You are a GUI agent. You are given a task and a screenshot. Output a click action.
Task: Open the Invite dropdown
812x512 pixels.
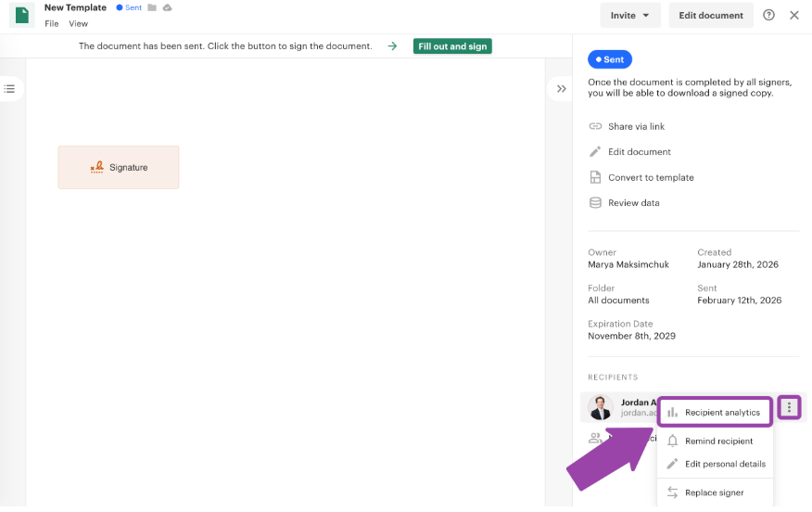pyautogui.click(x=629, y=16)
